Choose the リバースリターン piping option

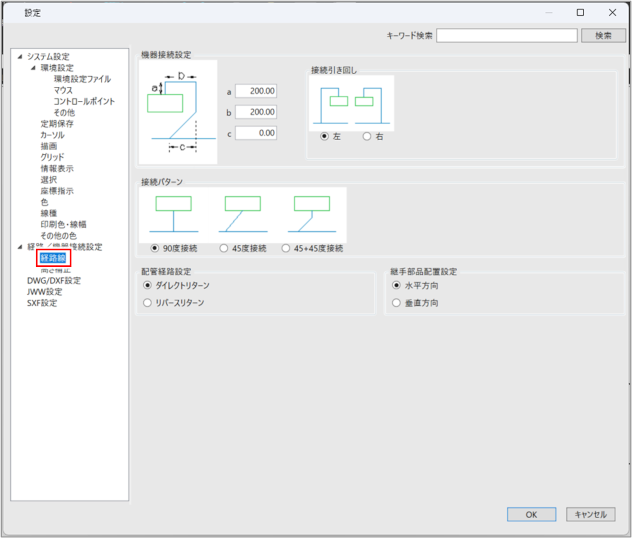[149, 302]
